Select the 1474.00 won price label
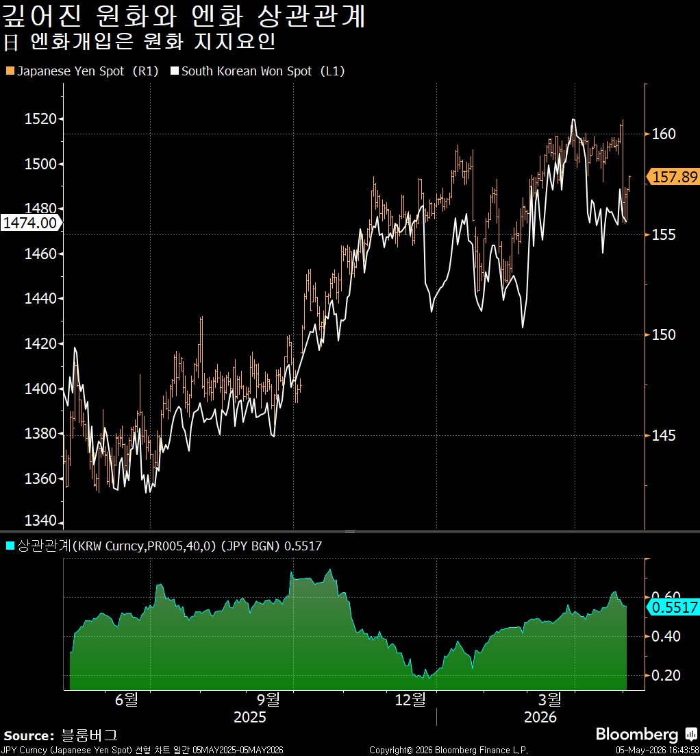Screen dimensions: 700x756 click(30, 223)
